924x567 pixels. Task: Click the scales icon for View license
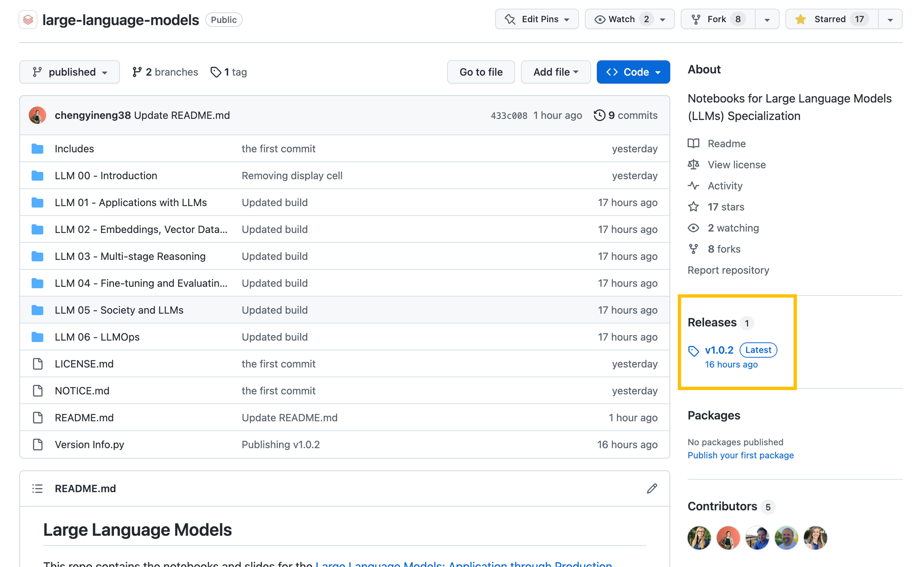(693, 164)
